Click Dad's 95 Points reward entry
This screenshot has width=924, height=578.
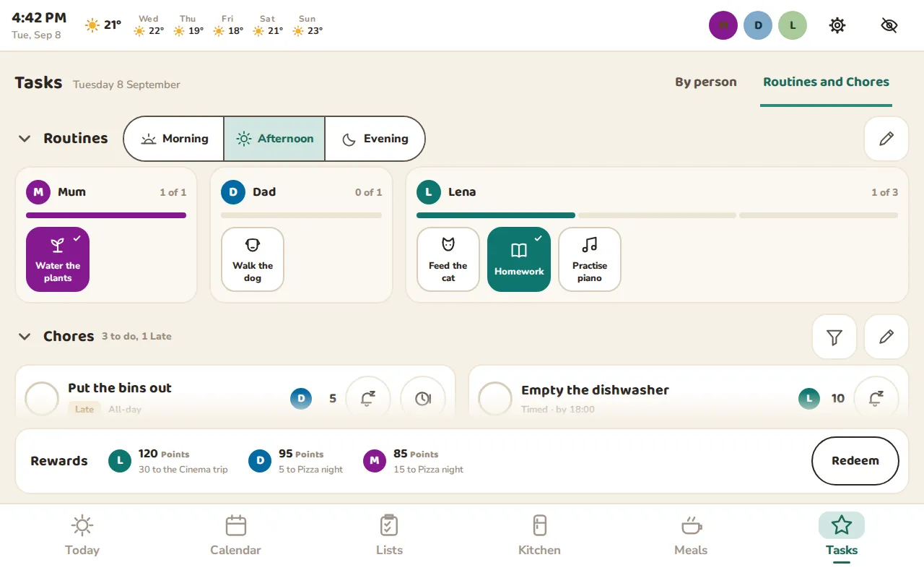(x=296, y=461)
